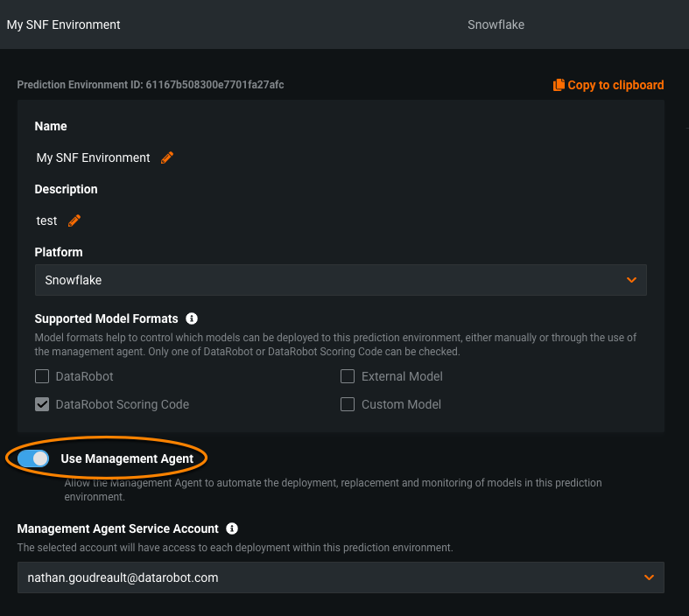
Task: Click the pencil icon next to test description
Action: pyautogui.click(x=74, y=220)
